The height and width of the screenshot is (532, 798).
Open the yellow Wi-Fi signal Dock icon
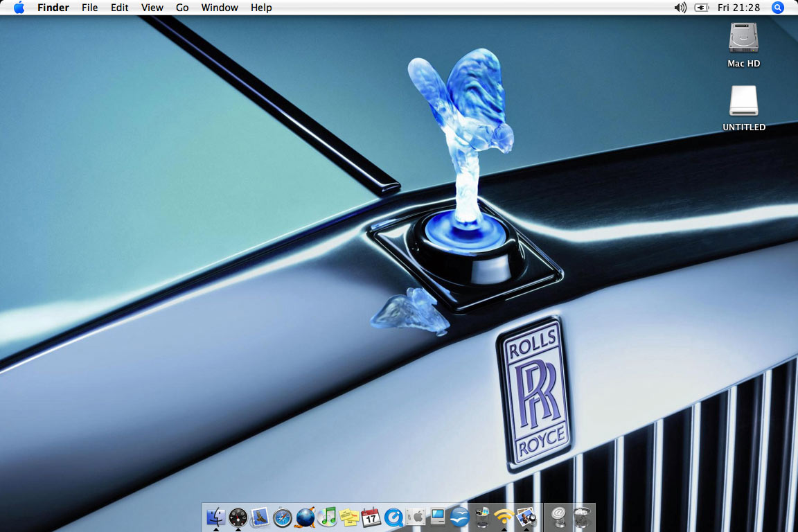click(x=504, y=517)
